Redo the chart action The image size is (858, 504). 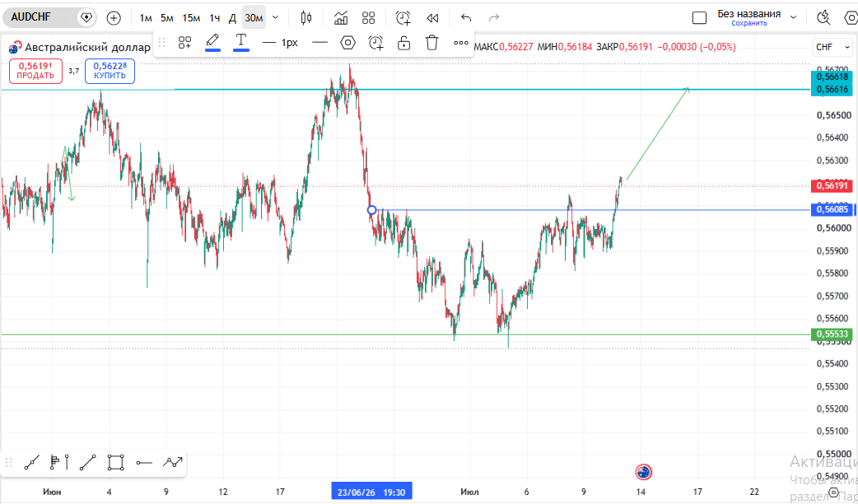pyautogui.click(x=494, y=18)
